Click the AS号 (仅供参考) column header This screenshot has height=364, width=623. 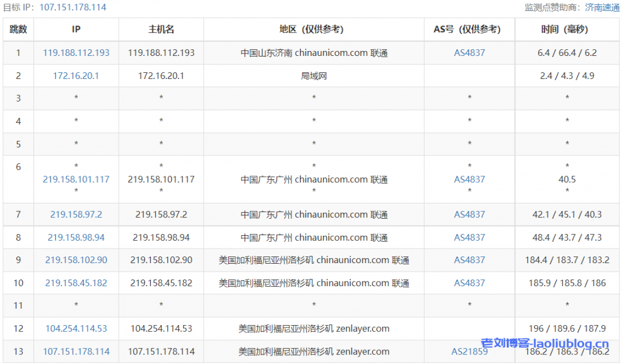(469, 29)
